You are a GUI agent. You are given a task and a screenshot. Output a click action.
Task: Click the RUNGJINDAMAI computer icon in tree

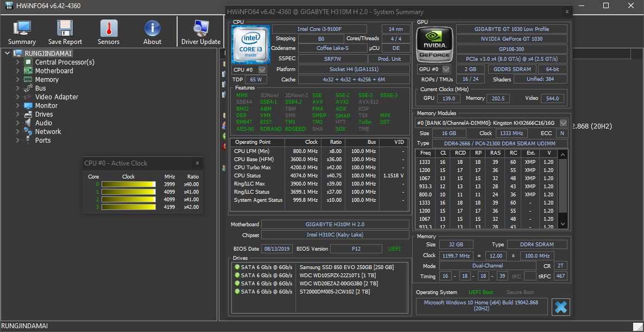pyautogui.click(x=18, y=53)
